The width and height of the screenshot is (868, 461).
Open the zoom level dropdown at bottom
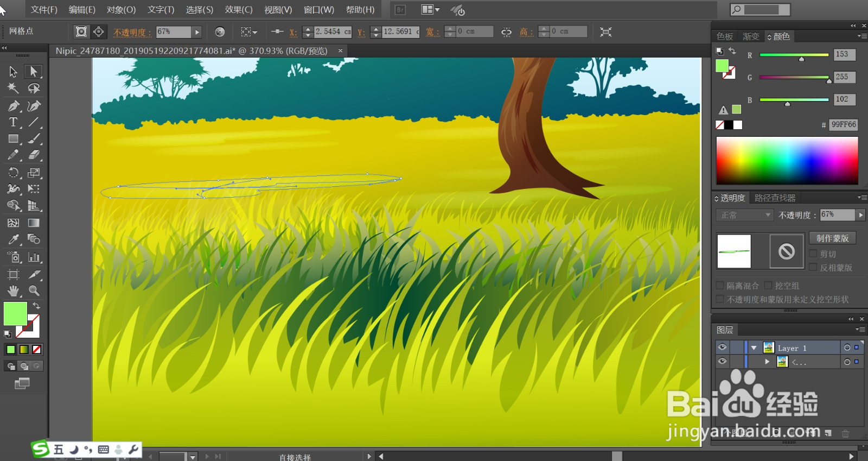coord(193,457)
